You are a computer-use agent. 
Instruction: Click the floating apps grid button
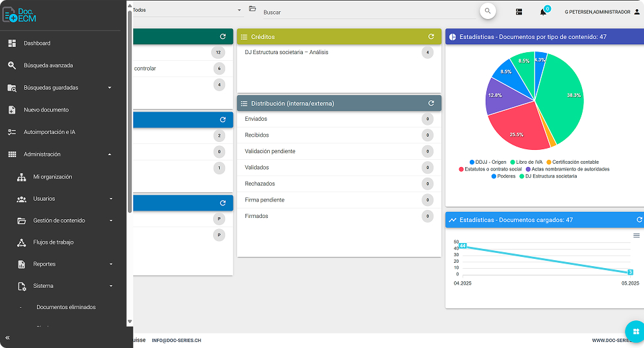click(635, 331)
